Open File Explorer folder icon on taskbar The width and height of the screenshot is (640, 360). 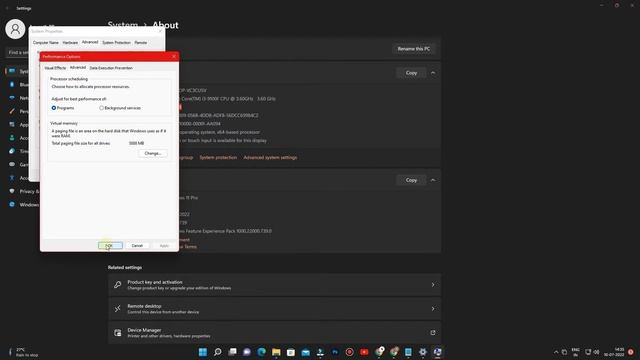coord(276,352)
